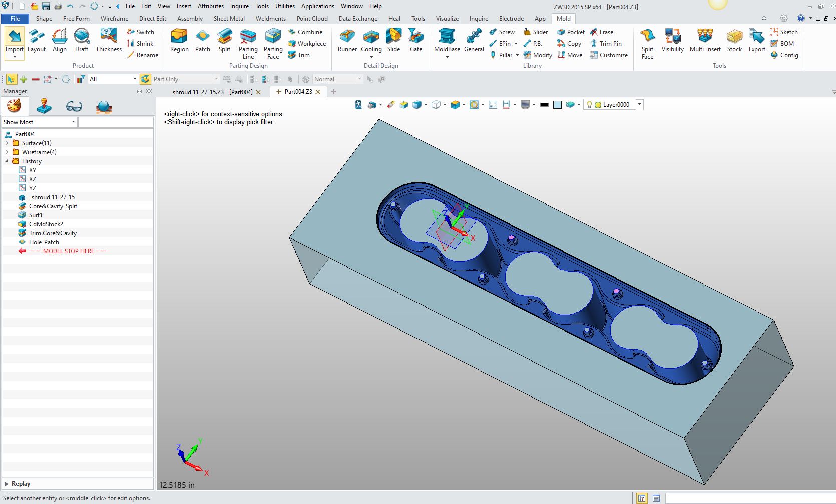This screenshot has width=836, height=504.
Task: Click the Customize button in Library
Action: (609, 55)
